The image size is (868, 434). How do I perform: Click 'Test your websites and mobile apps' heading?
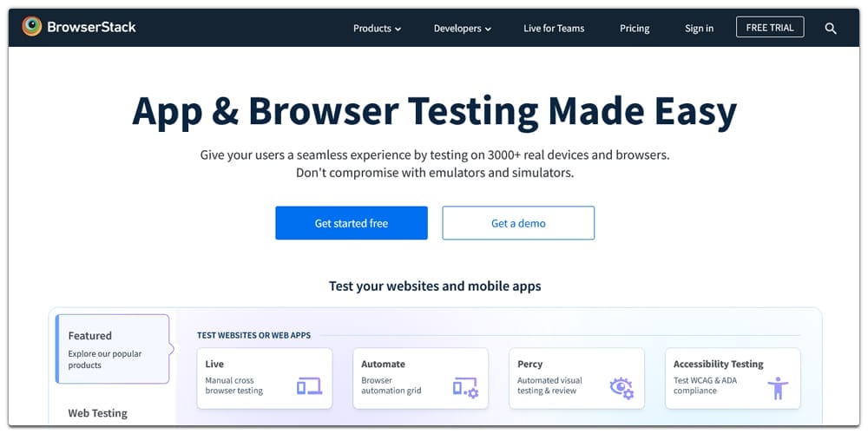435,286
